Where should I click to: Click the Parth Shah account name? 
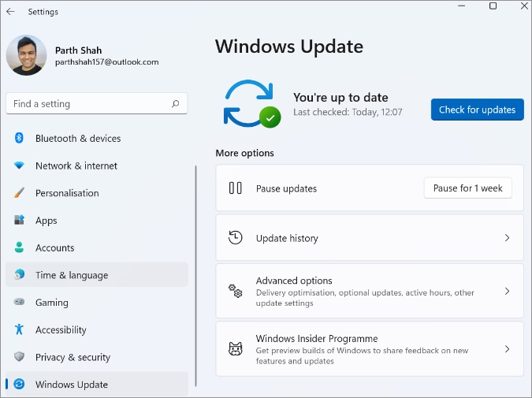click(78, 50)
